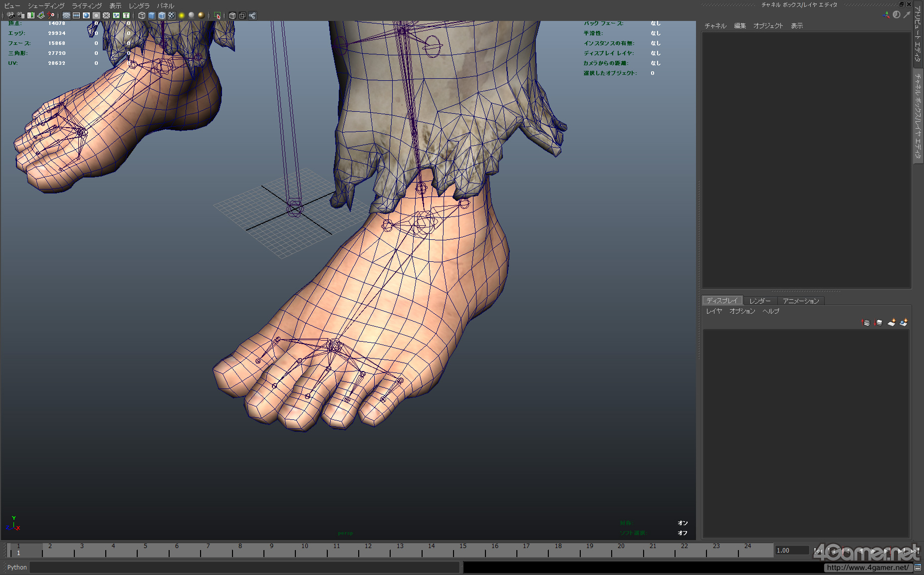Image resolution: width=924 pixels, height=575 pixels.
Task: Open the オプション menu in layer editor
Action: [742, 311]
